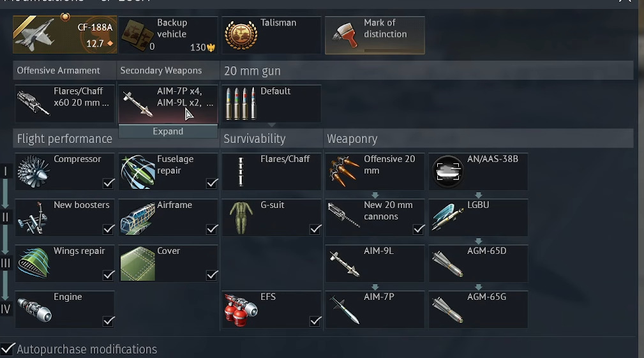Select the LGBU guided bomb icon

[x=447, y=218]
